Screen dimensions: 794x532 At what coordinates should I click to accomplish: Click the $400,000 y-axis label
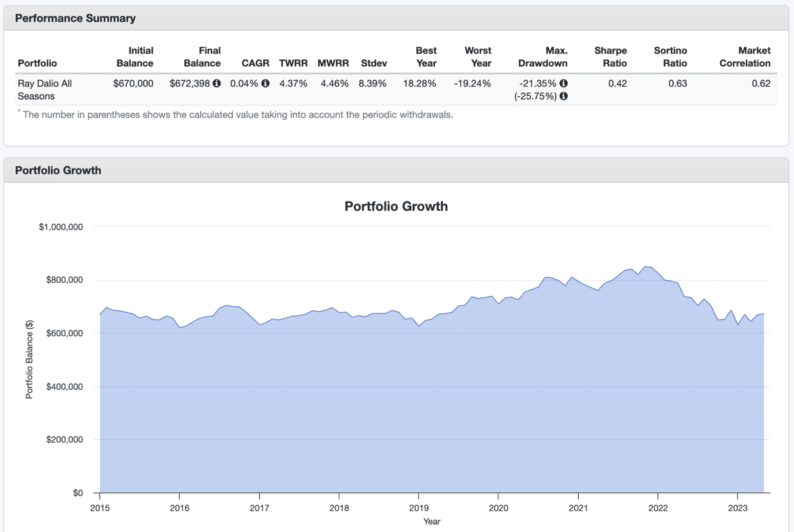(x=64, y=386)
